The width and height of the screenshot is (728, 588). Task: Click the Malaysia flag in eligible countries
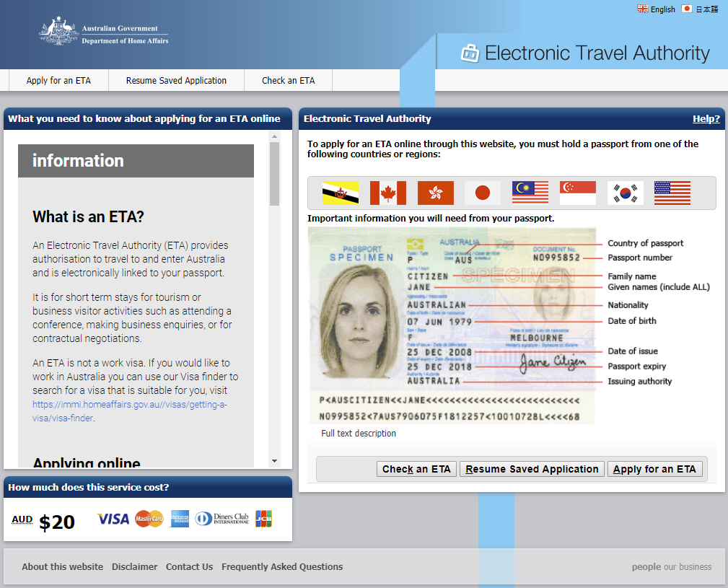[530, 193]
